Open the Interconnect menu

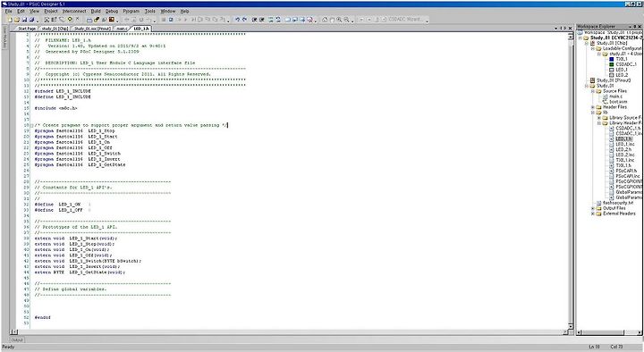74,11
